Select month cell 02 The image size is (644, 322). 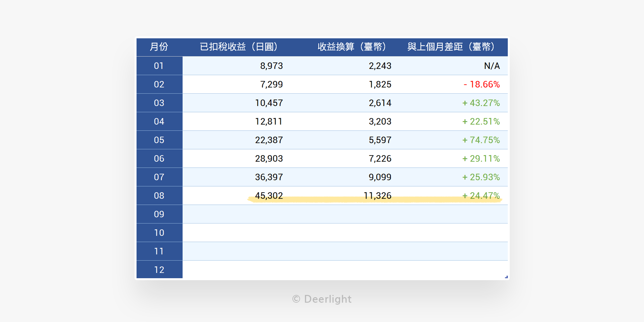(x=159, y=84)
